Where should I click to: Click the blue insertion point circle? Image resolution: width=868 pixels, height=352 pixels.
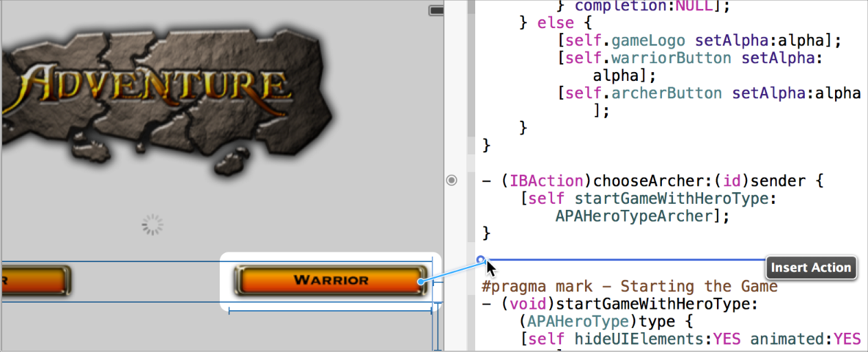point(481,259)
